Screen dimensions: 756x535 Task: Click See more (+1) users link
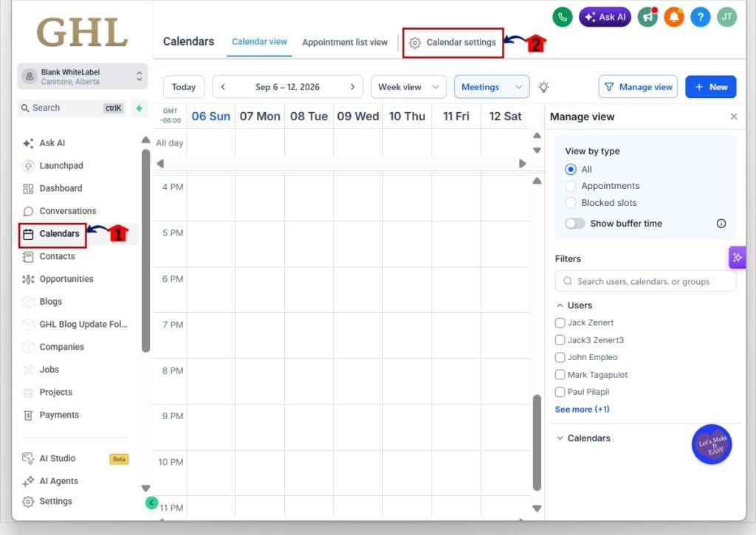pos(582,410)
